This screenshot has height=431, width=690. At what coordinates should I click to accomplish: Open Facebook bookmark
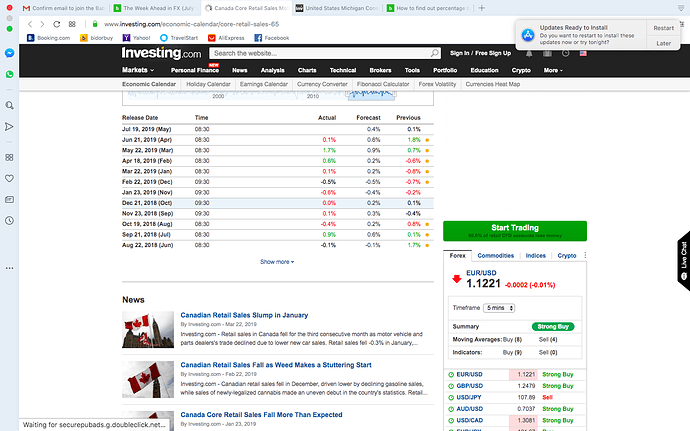pyautogui.click(x=272, y=38)
